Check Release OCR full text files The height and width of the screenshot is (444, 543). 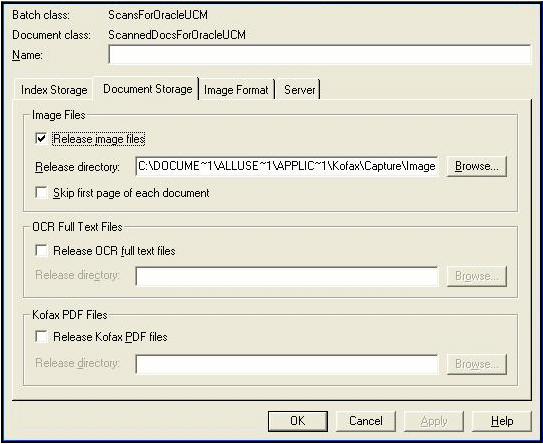[x=41, y=250]
